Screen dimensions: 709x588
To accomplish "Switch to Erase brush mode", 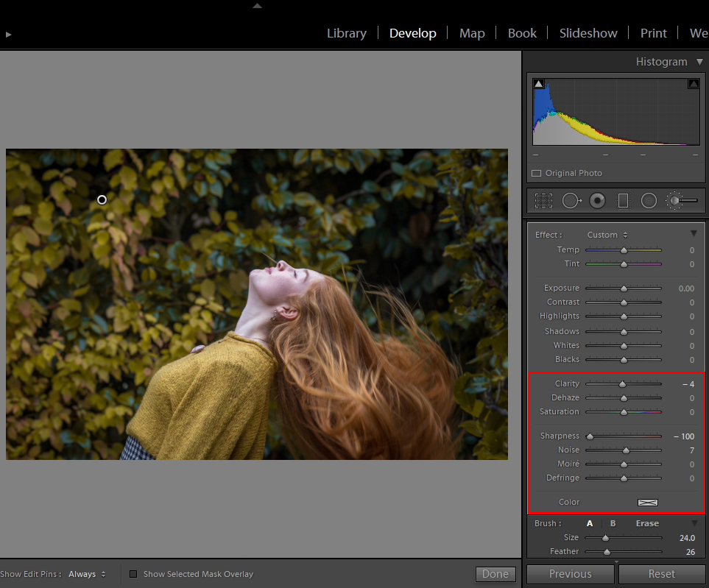I will pyautogui.click(x=647, y=523).
